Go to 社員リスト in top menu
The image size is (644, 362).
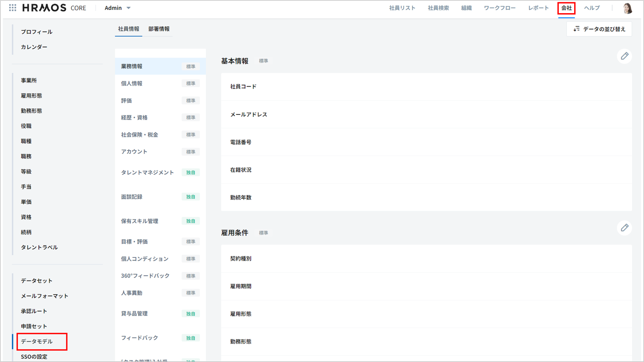click(x=402, y=8)
